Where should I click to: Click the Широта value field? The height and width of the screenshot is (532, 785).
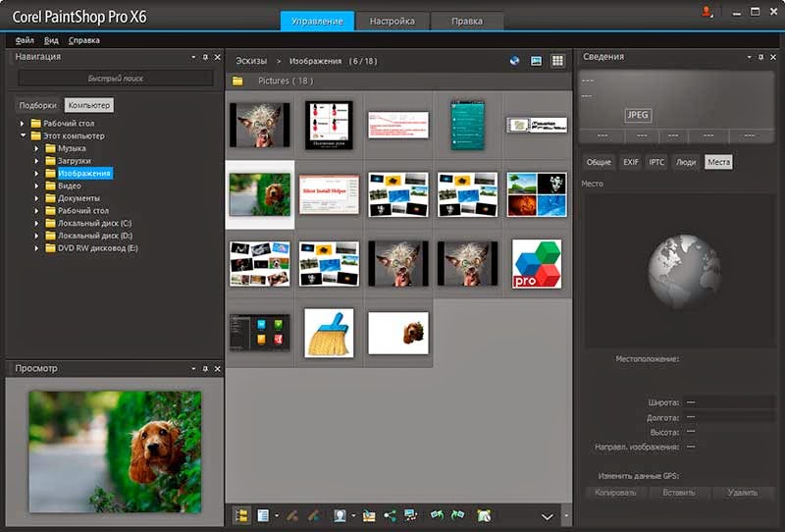[x=729, y=402]
